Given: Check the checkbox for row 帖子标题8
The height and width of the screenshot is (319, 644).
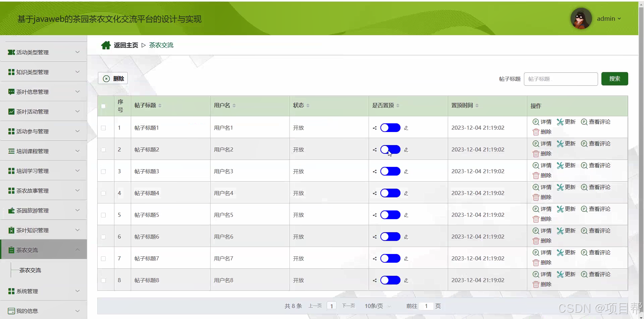Looking at the screenshot, I should [x=103, y=280].
